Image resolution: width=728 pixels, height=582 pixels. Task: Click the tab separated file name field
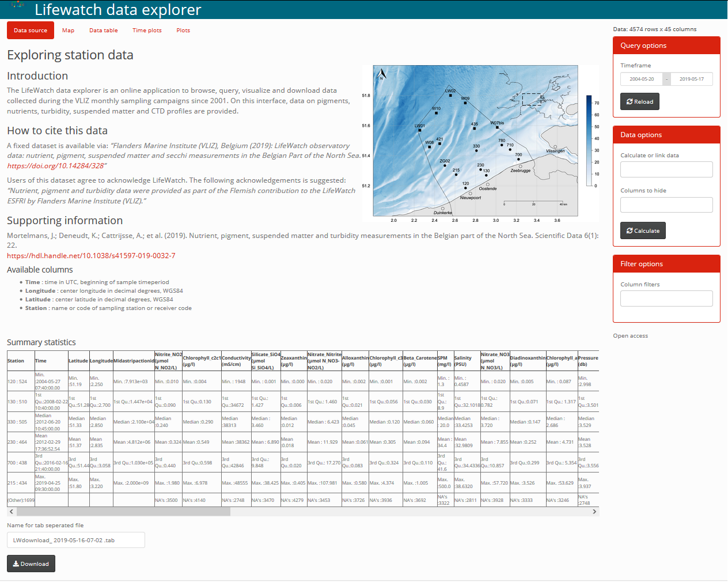click(76, 540)
